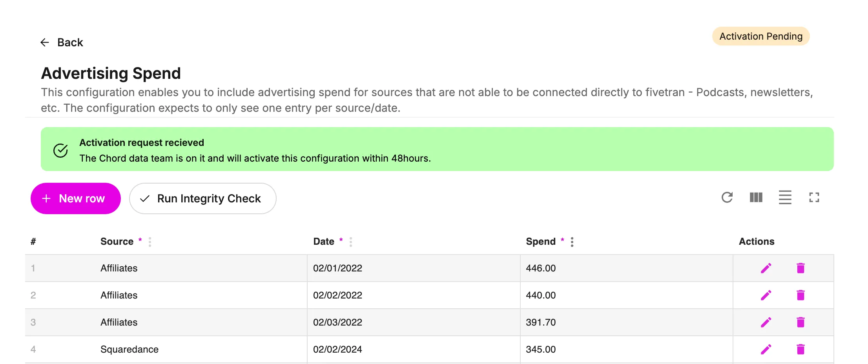The image size is (868, 364).
Task: Edit row 3 with spend 391.70
Action: [x=766, y=322]
